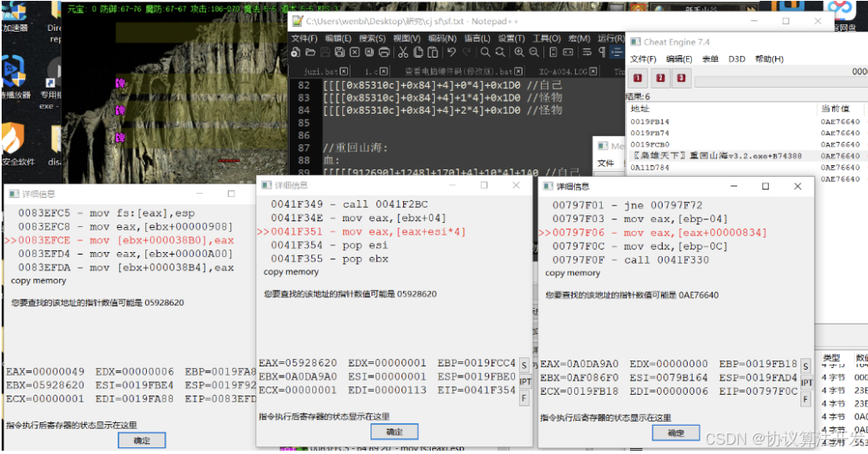Click copy memory in the 0041F351 dialog
Screen dimensions: 868x454
(x=291, y=272)
